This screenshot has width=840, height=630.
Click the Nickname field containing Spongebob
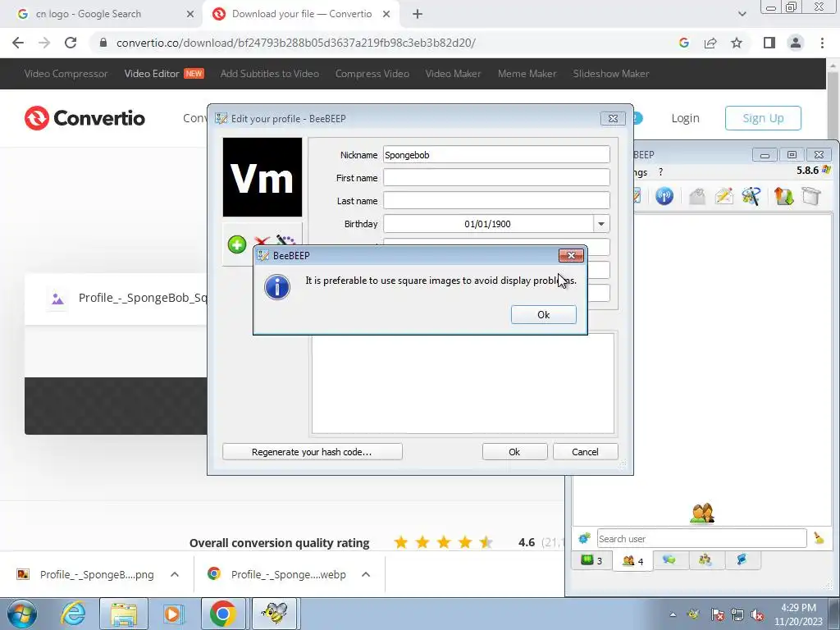496,155
